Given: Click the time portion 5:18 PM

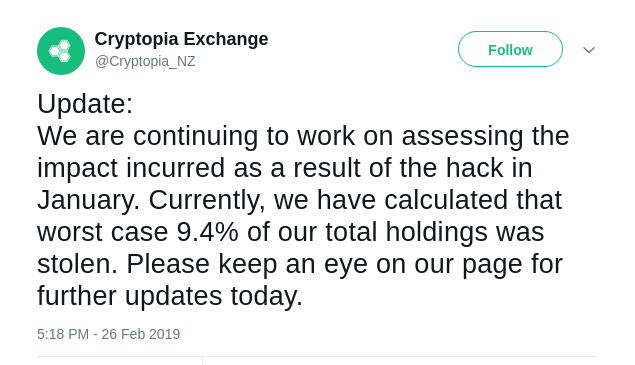Looking at the screenshot, I should tap(63, 334).
